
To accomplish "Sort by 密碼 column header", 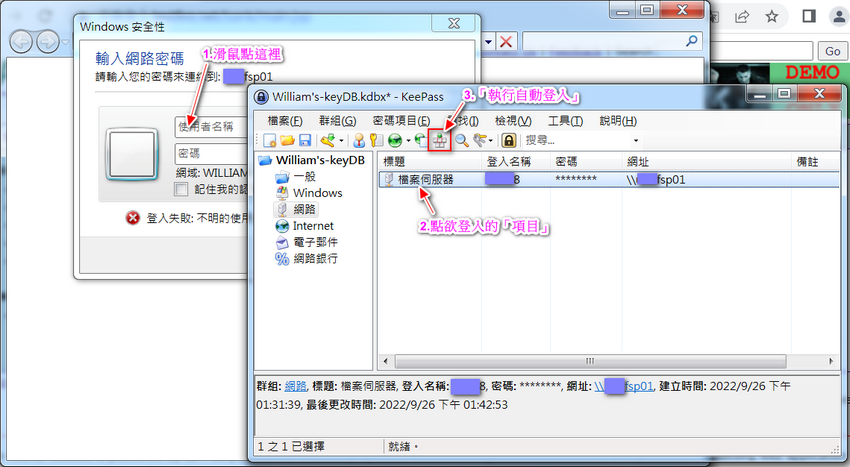I will point(585,162).
